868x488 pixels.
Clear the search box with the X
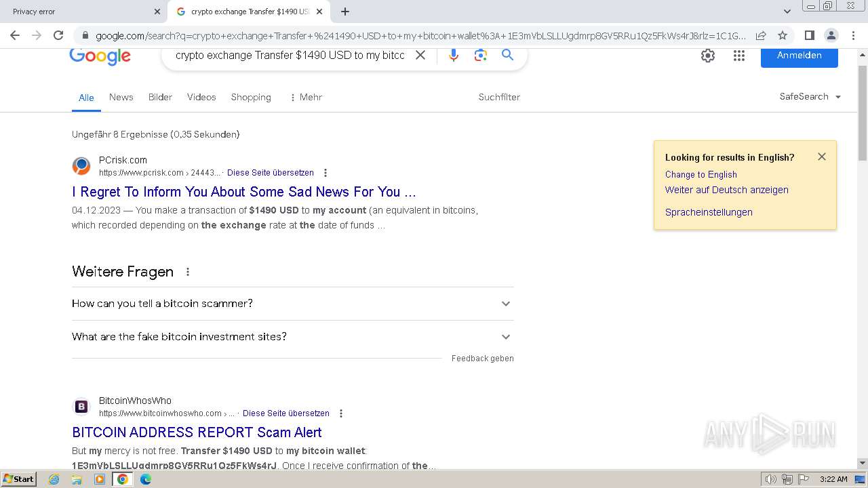pos(420,55)
